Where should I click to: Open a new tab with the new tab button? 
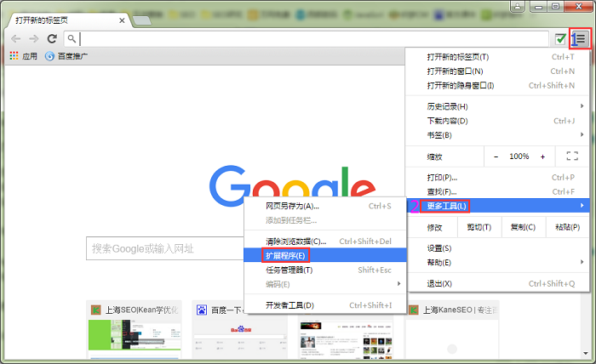click(142, 20)
